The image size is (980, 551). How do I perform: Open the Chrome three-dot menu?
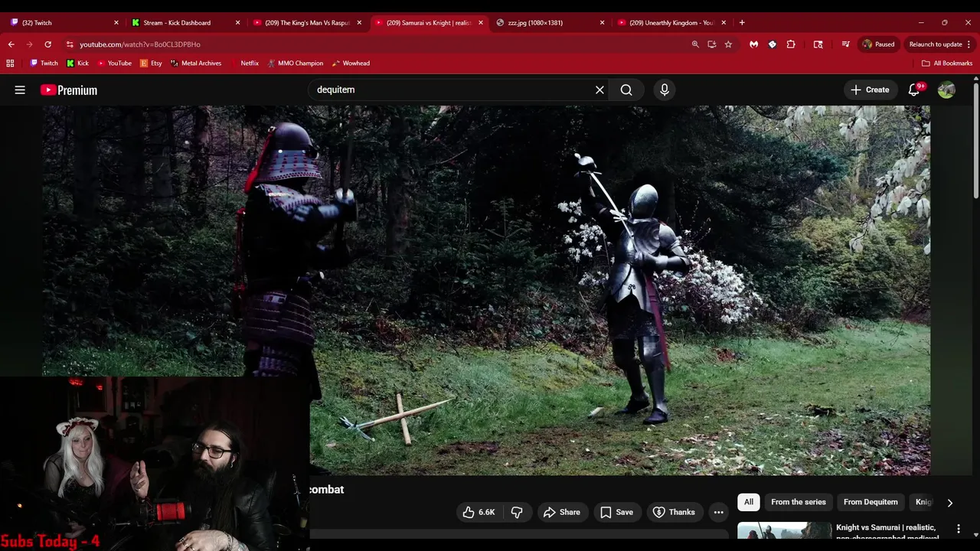click(969, 44)
